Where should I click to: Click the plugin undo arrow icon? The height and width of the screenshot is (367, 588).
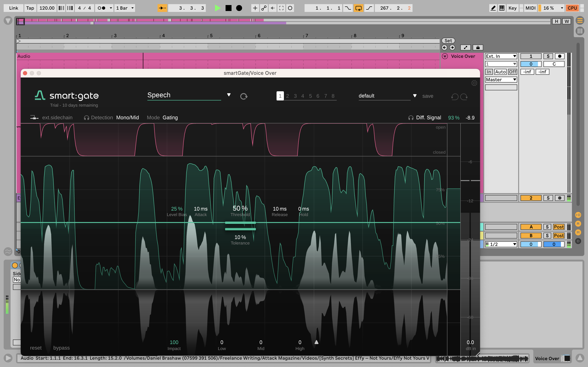point(455,97)
